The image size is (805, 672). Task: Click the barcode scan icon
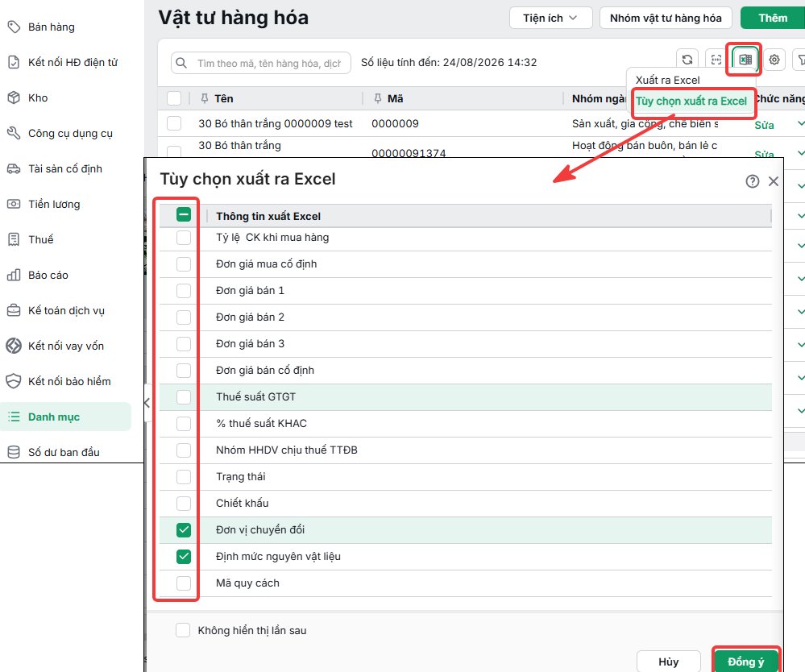(x=716, y=60)
